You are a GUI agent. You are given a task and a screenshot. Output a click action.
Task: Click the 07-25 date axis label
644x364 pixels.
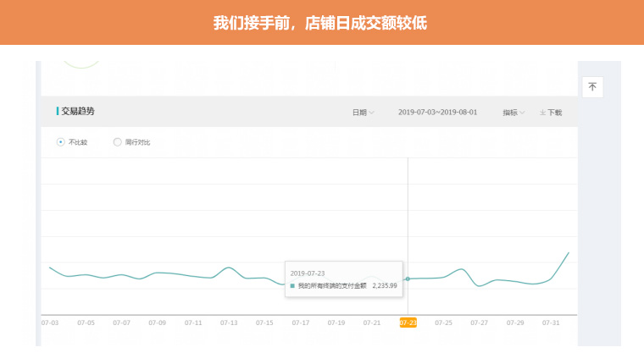click(444, 323)
